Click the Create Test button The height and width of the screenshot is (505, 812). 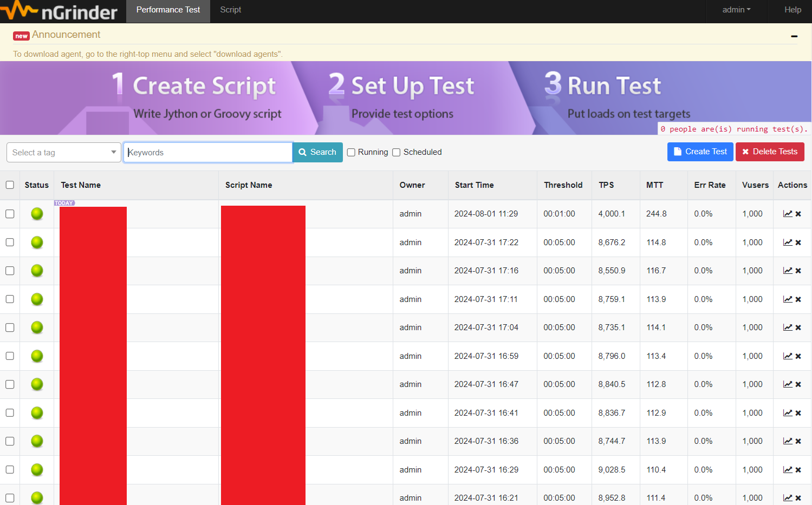[700, 152]
